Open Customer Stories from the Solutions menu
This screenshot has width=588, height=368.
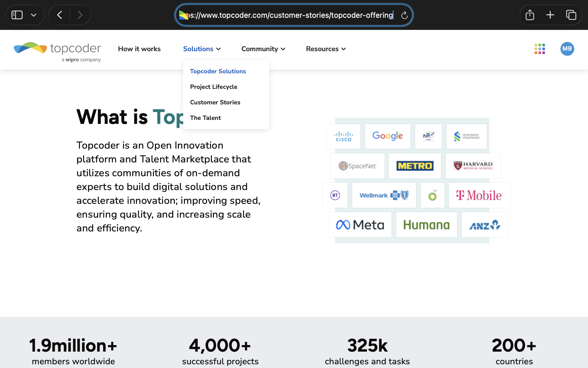tap(215, 102)
